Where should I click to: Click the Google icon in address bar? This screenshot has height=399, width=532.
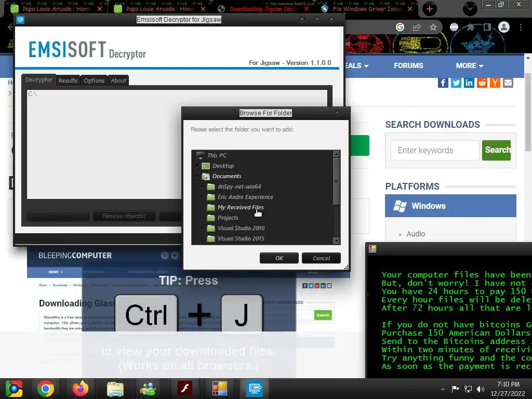point(400,28)
